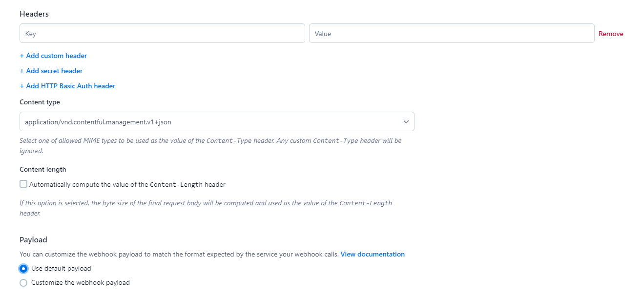The image size is (644, 296).
Task: Choose "Customize the webhook payload"
Action: coord(80,282)
